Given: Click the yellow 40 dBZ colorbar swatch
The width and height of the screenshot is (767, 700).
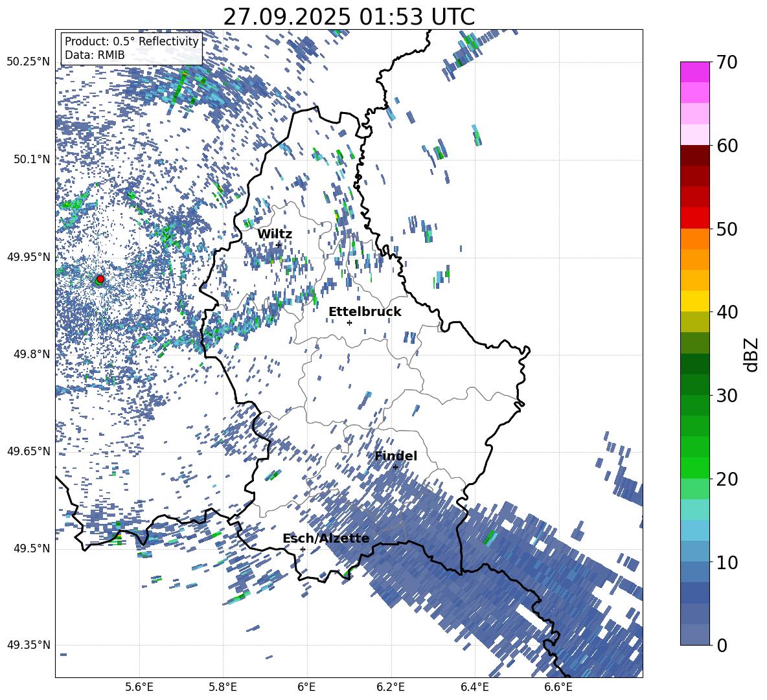Looking at the screenshot, I should coord(694,301).
